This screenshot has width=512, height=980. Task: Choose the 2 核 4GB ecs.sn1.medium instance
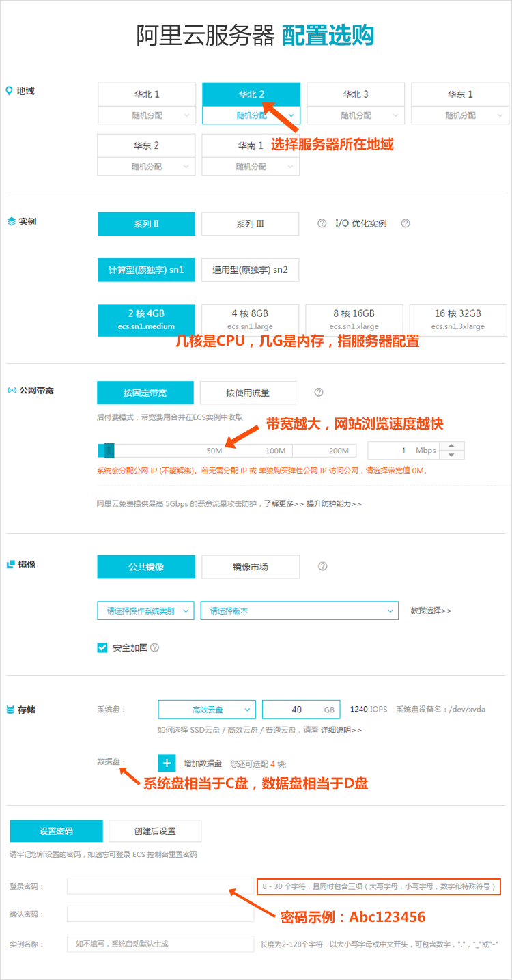tap(147, 320)
